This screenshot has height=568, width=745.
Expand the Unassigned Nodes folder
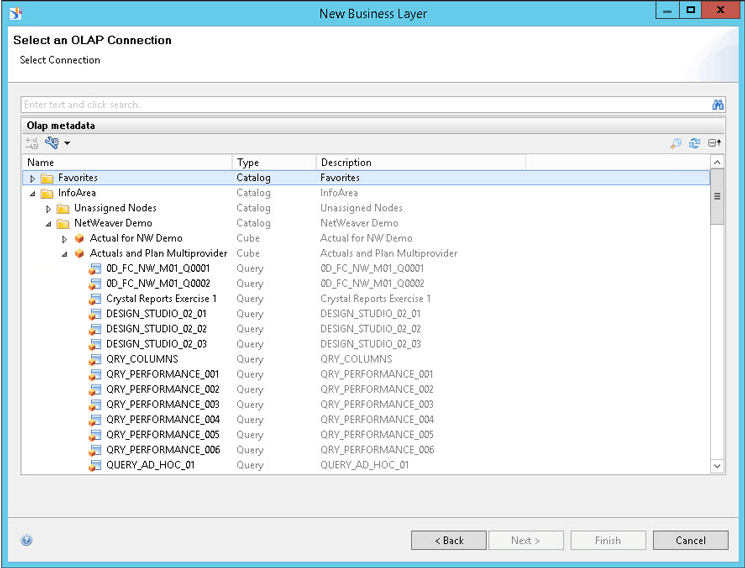[49, 209]
